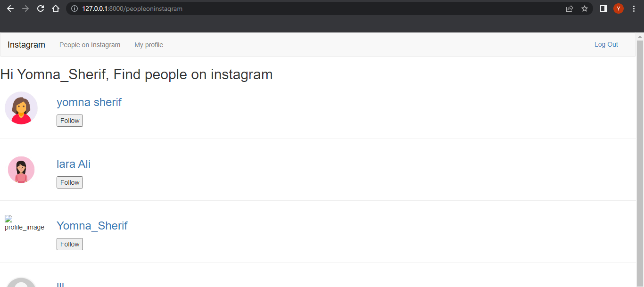
Task: Open the browser home page icon
Action: pos(55,8)
